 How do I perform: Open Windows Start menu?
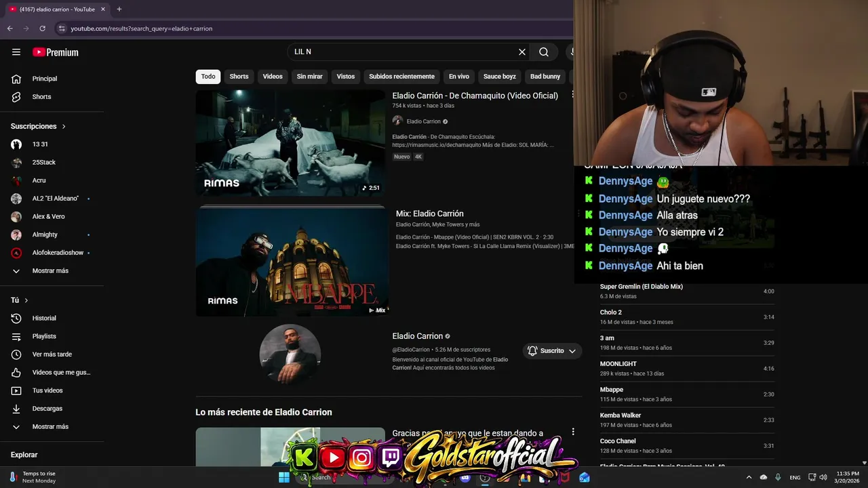(283, 477)
